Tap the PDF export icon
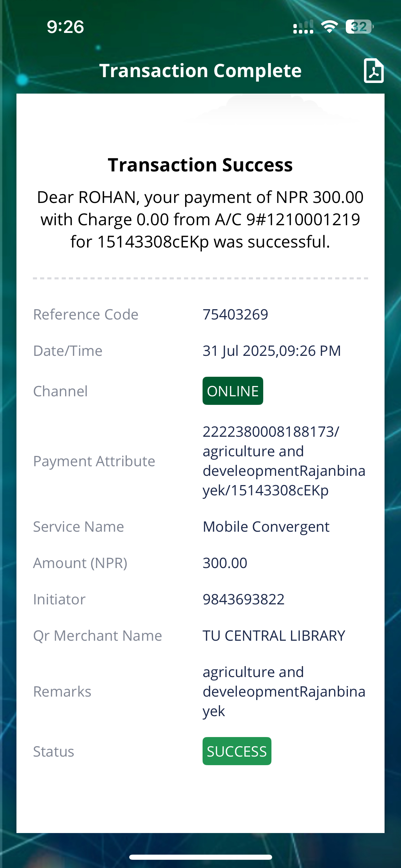 (x=373, y=71)
